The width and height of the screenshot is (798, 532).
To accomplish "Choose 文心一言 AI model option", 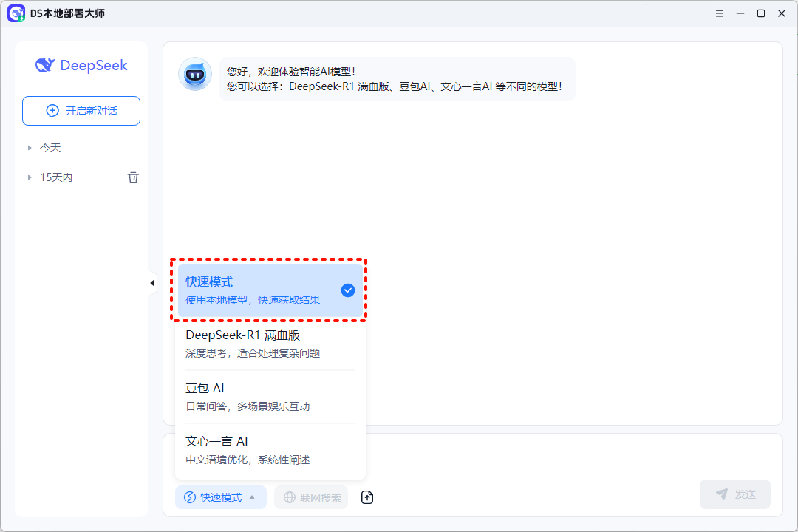I will point(270,450).
